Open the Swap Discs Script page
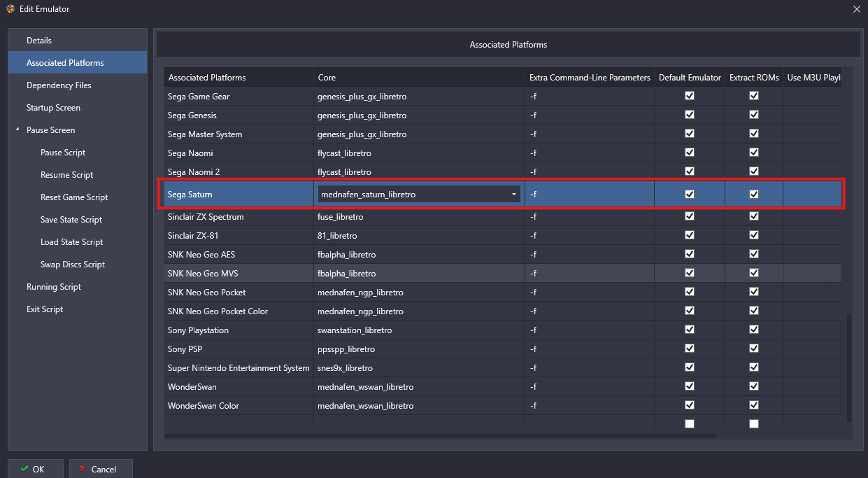This screenshot has height=478, width=868. coord(78,265)
